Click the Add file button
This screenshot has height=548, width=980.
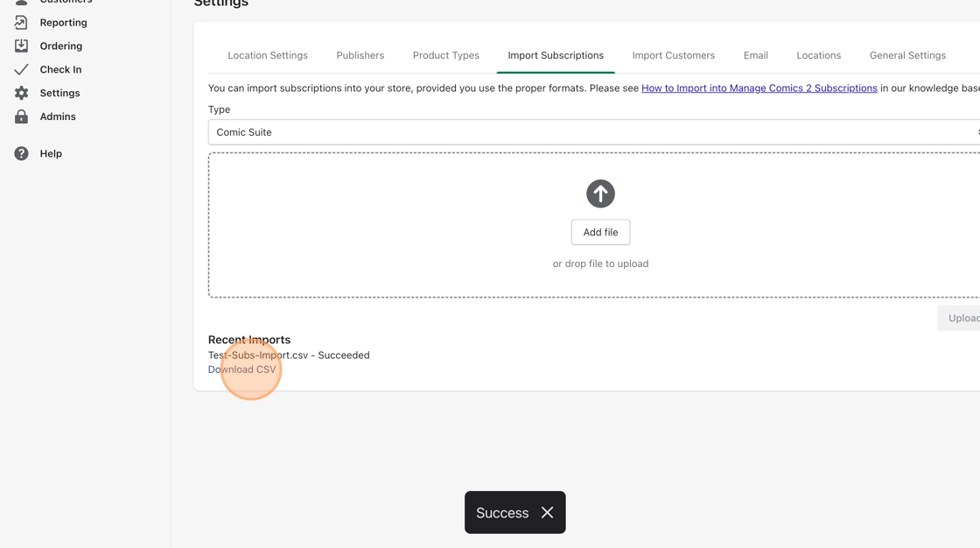click(600, 232)
